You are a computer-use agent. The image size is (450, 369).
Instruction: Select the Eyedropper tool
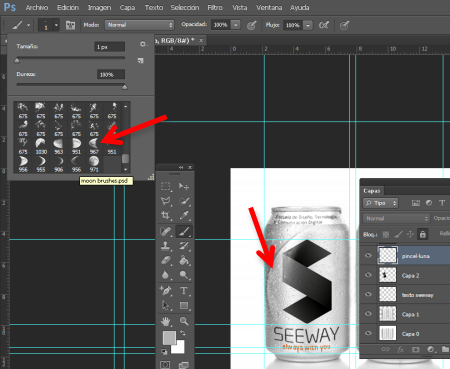coord(184,215)
